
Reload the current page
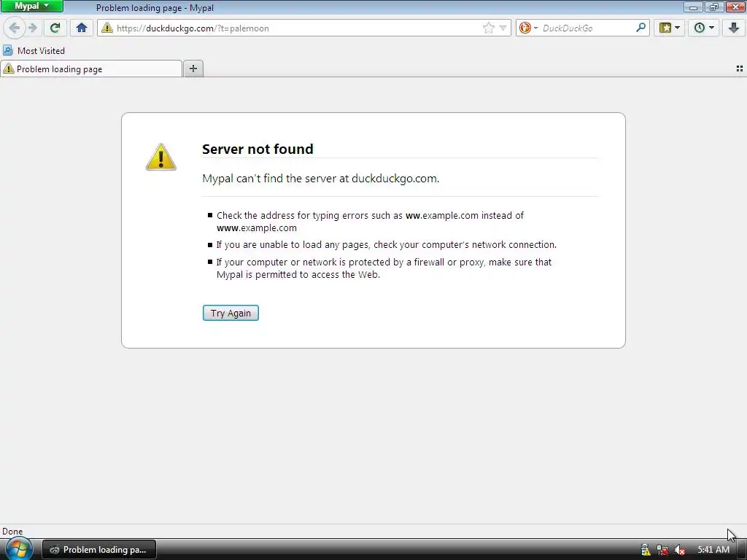55,28
